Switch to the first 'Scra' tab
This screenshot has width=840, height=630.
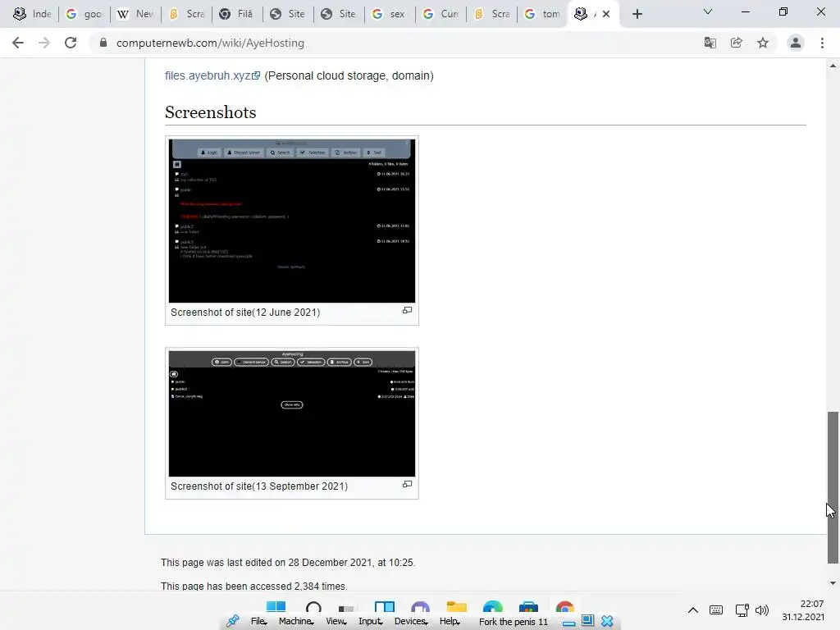(x=186, y=14)
